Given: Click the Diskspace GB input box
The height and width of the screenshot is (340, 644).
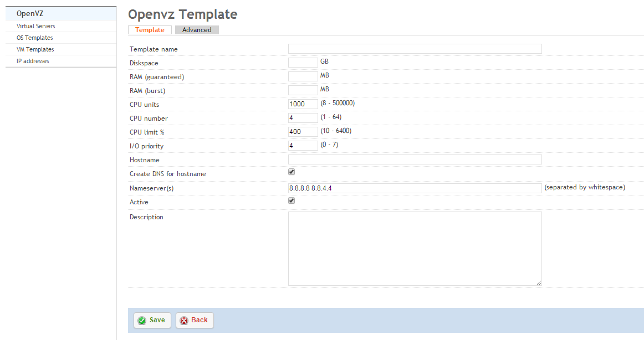Looking at the screenshot, I should [303, 63].
